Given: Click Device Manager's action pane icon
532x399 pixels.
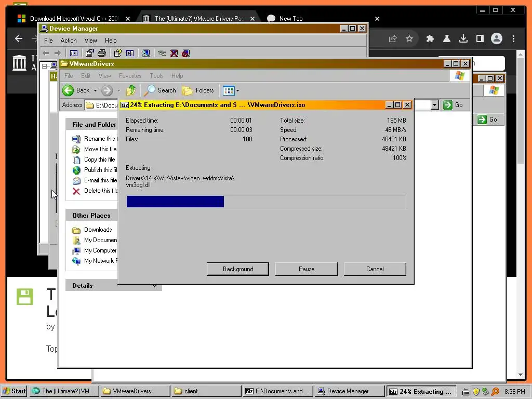Looking at the screenshot, I should tap(130, 54).
